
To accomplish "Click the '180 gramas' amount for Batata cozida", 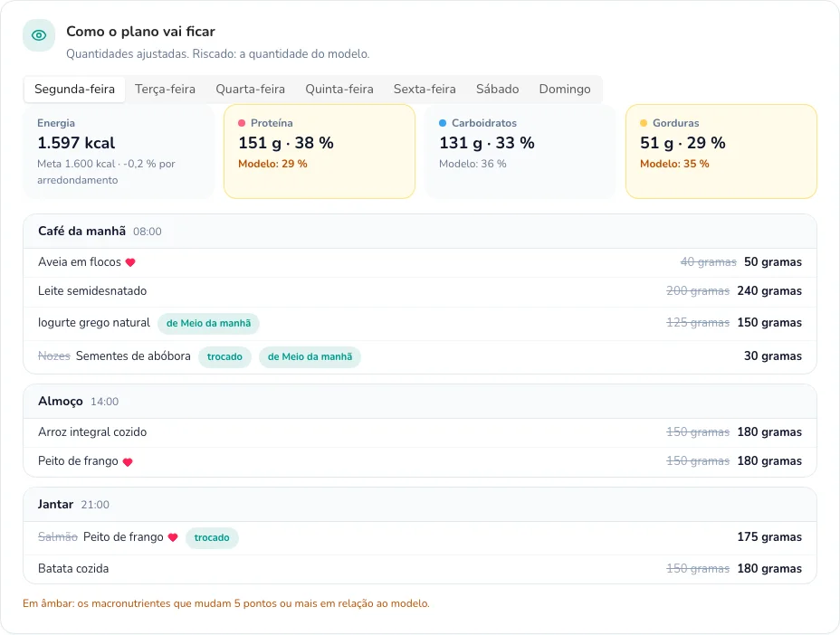I will (x=769, y=569).
